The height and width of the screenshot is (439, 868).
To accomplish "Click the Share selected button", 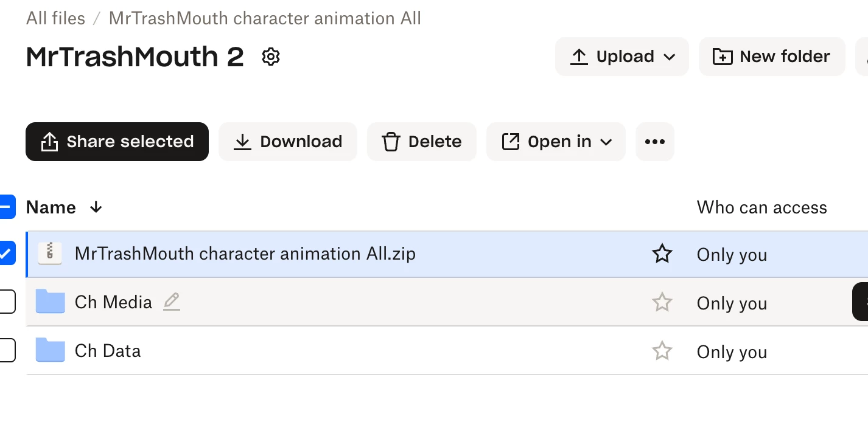I will [x=117, y=142].
